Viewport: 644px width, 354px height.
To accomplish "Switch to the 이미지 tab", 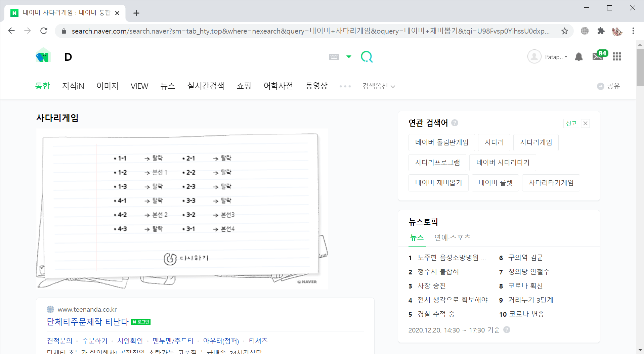I will pos(108,86).
